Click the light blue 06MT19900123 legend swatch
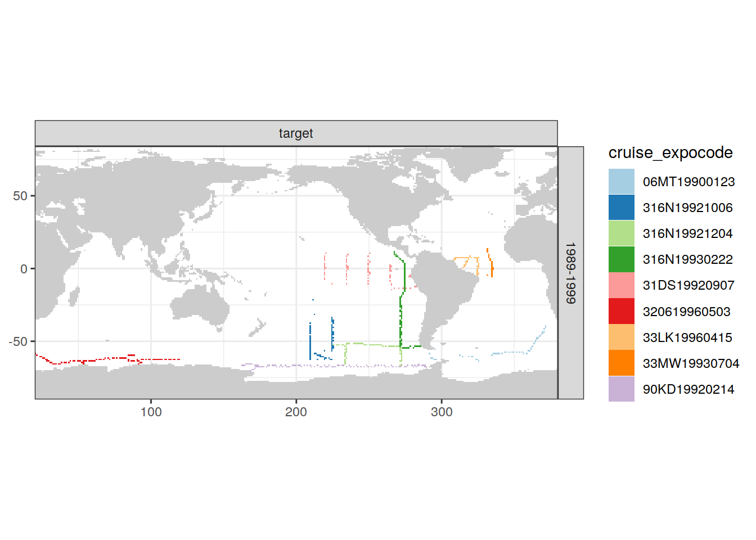 pyautogui.click(x=621, y=182)
